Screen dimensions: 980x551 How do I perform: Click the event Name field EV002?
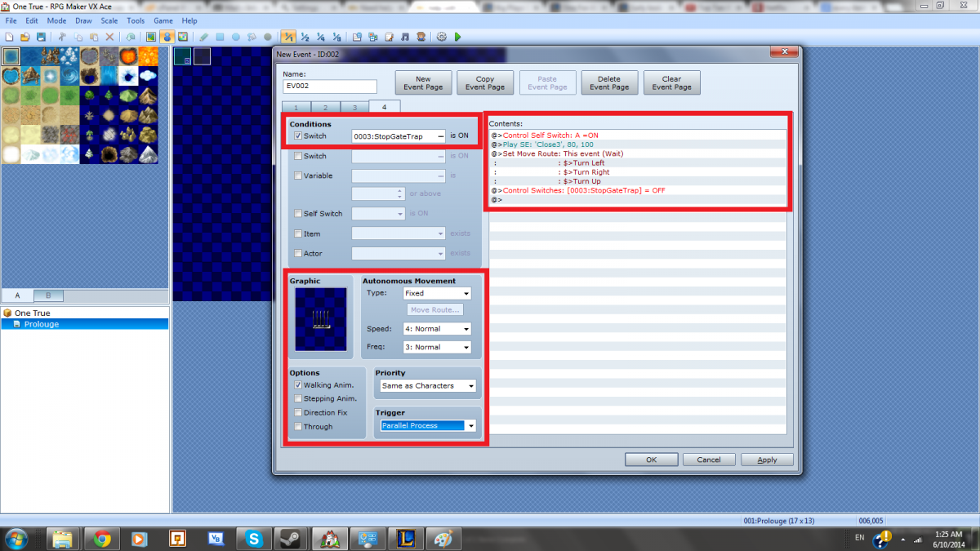(x=330, y=87)
